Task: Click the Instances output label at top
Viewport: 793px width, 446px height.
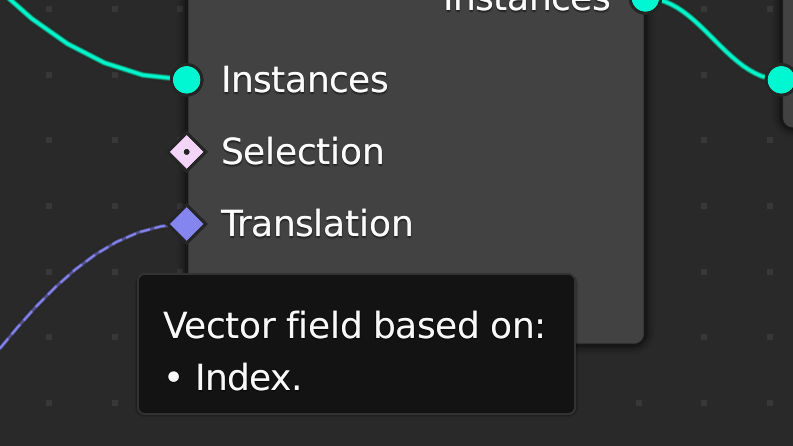Action: [x=526, y=5]
